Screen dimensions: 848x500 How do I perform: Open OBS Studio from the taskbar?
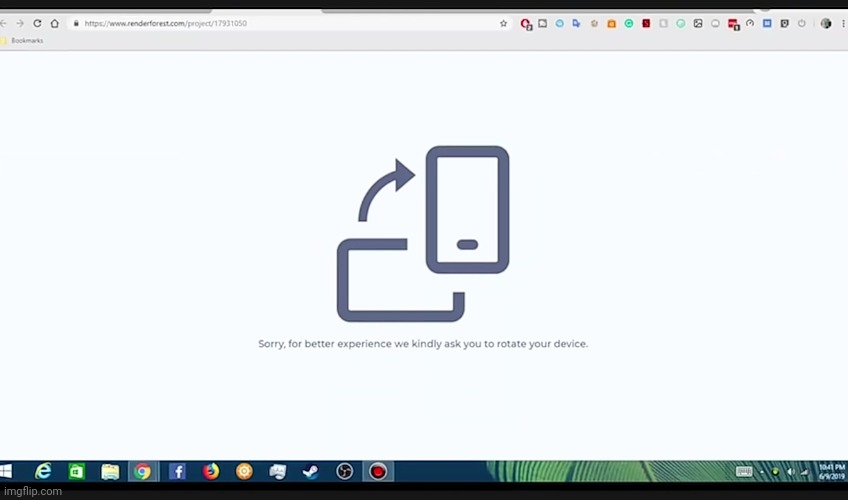point(344,471)
